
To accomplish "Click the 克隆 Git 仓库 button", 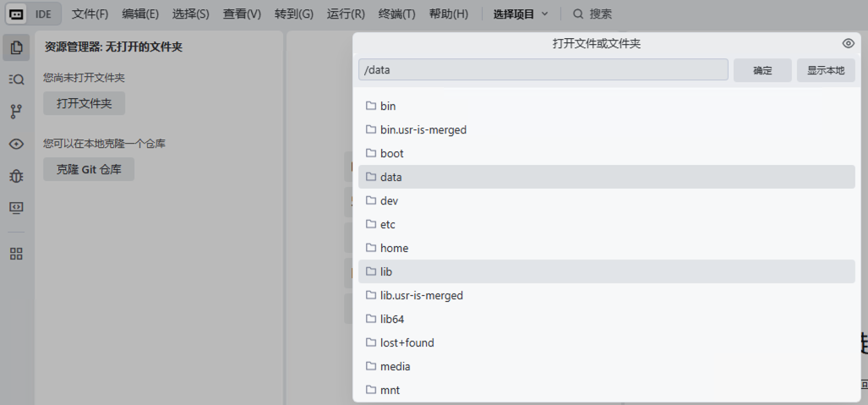I will [x=89, y=170].
